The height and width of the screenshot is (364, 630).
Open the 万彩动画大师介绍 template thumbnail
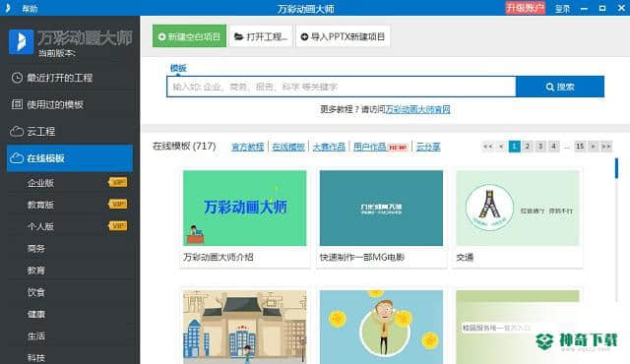(245, 208)
